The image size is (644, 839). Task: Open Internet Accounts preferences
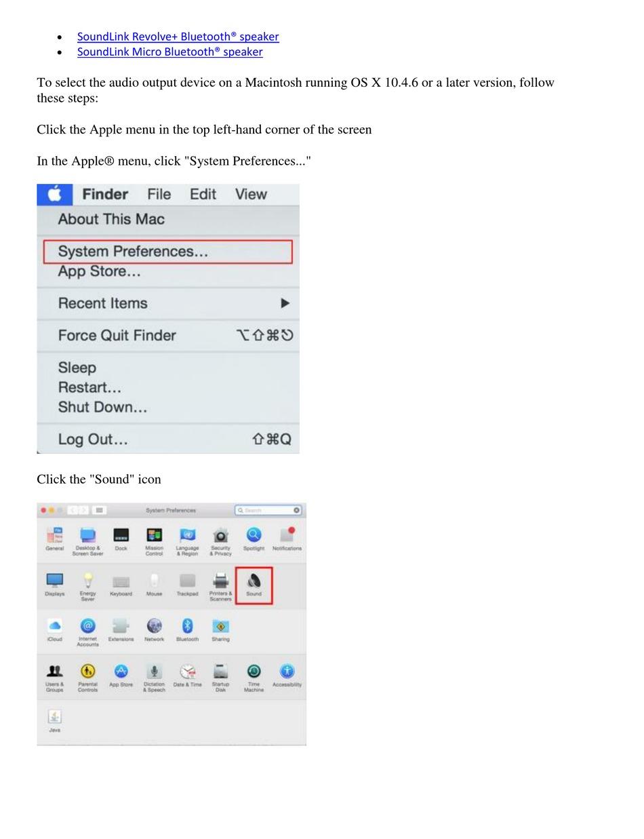coord(87,632)
